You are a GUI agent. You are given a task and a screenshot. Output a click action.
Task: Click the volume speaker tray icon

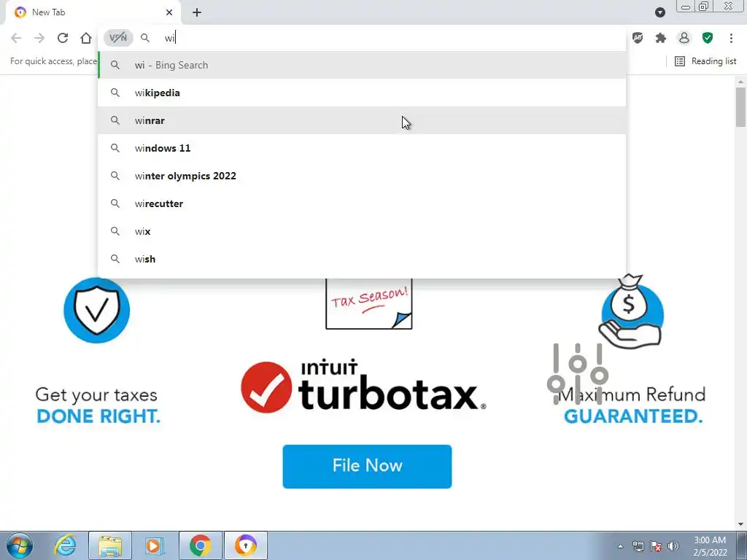pyautogui.click(x=673, y=546)
